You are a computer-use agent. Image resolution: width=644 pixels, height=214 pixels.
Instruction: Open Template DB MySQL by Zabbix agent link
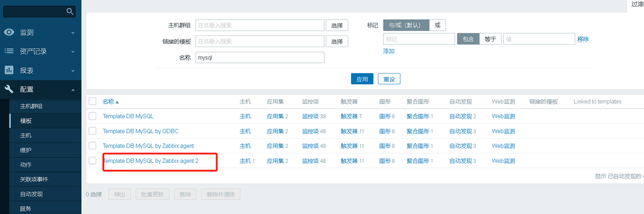click(148, 146)
